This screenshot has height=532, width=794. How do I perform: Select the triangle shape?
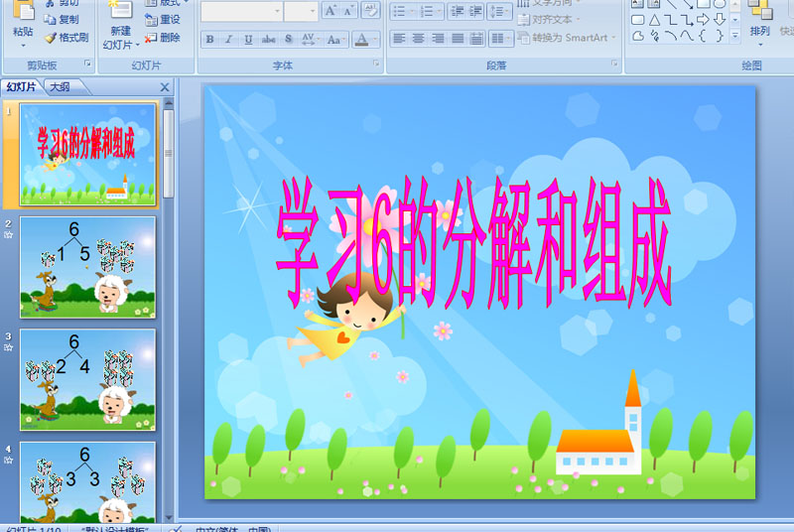pos(654,20)
